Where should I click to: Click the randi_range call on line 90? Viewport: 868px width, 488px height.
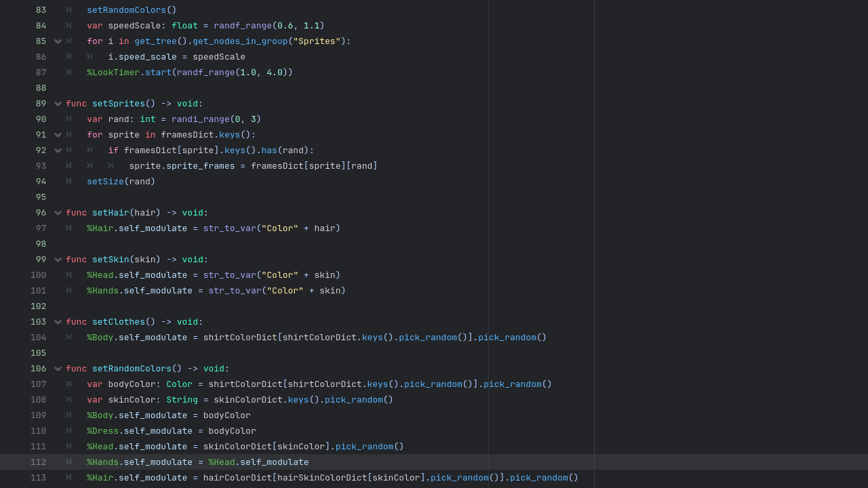pyautogui.click(x=200, y=119)
